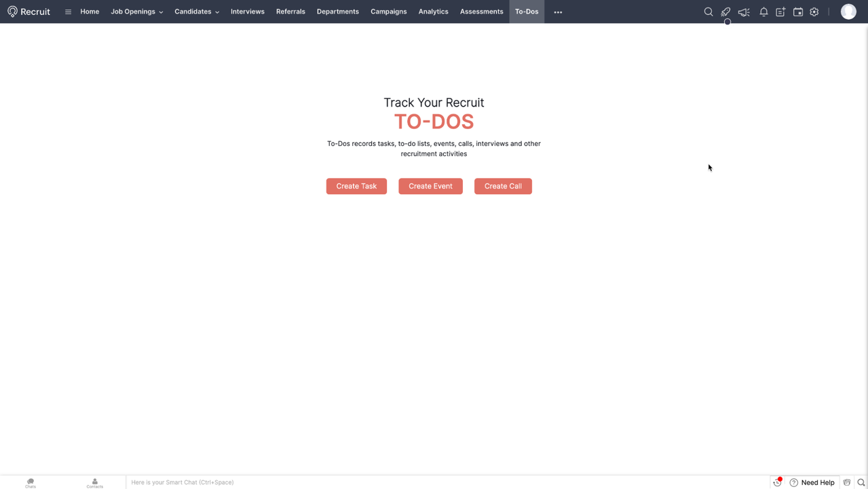Open the search icon in top bar
Screen dimensions: 868x489
[x=709, y=12]
